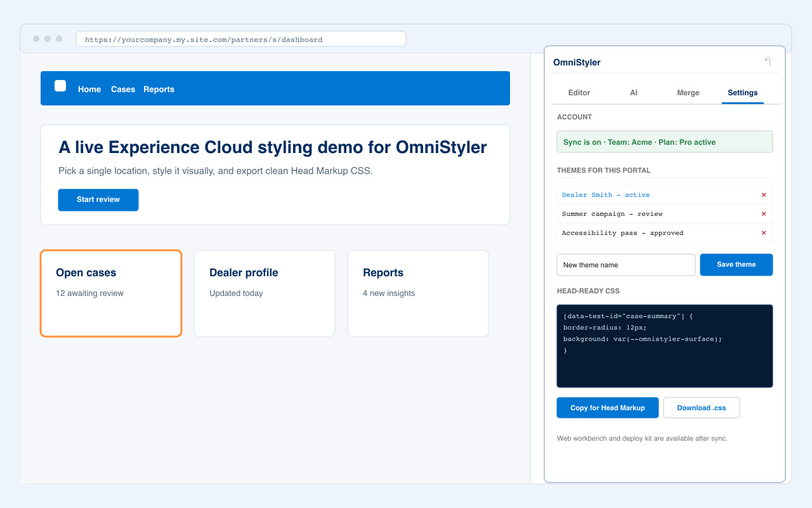Click the 'Pick a single location' subtitle
This screenshot has height=508, width=812.
point(216,171)
